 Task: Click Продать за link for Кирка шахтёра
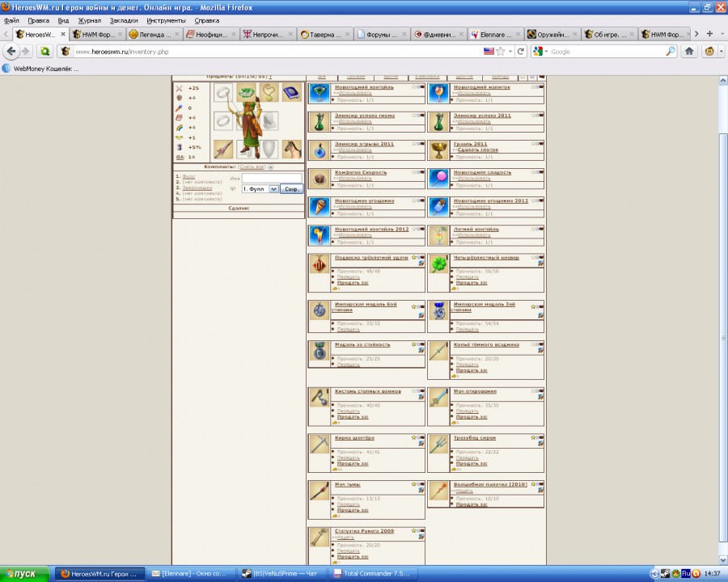click(x=353, y=463)
